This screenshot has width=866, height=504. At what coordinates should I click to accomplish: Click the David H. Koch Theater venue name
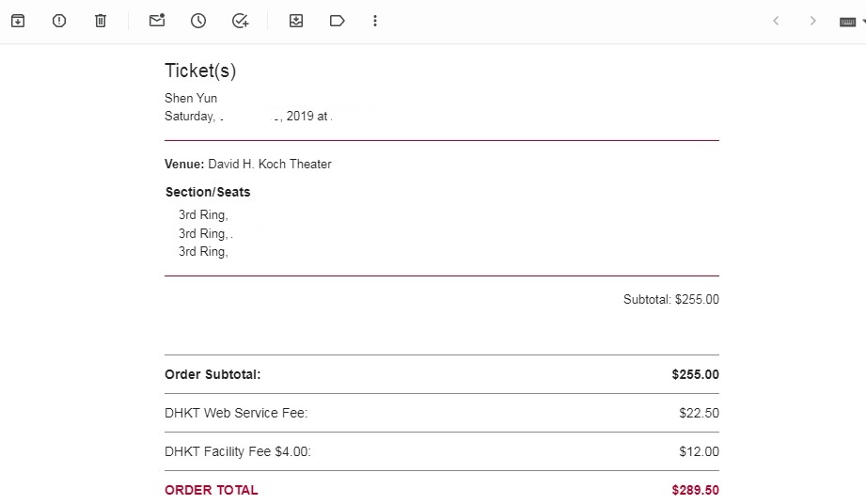(270, 165)
